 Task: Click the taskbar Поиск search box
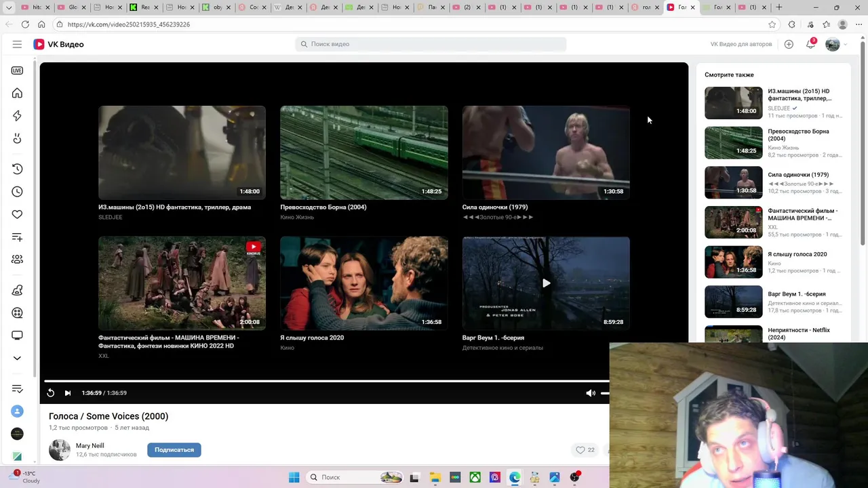pyautogui.click(x=355, y=477)
